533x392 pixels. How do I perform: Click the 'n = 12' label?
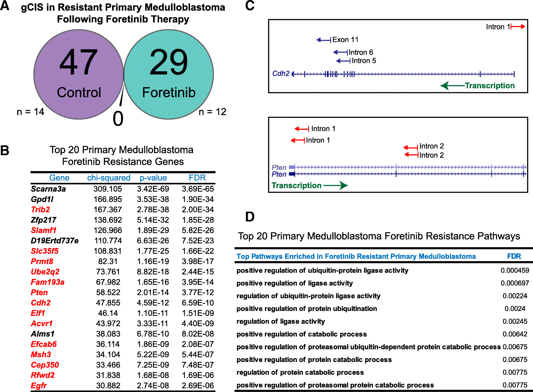tap(212, 112)
